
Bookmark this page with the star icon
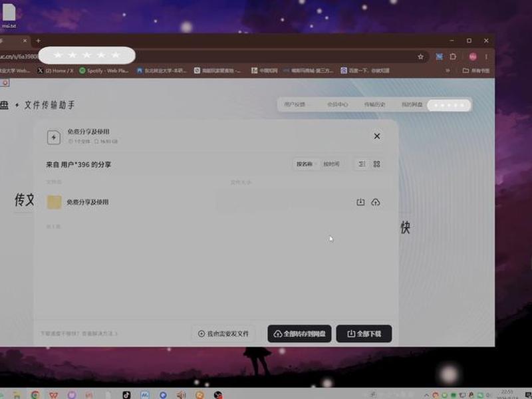pyautogui.click(x=421, y=57)
